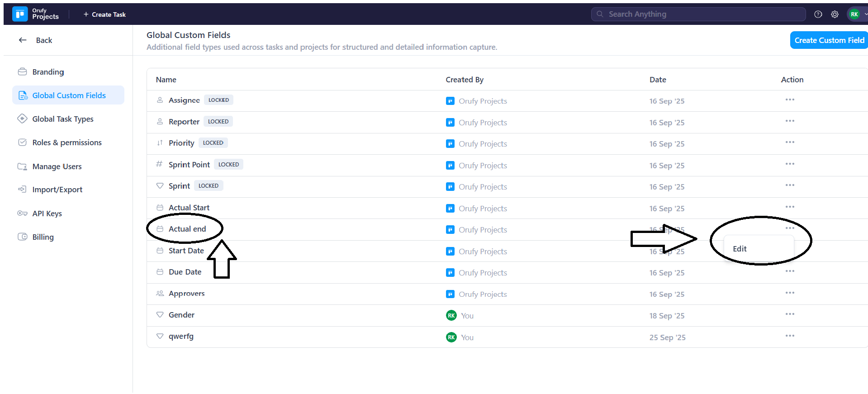Click the Search Anything input field
The height and width of the screenshot is (394, 868).
[698, 14]
